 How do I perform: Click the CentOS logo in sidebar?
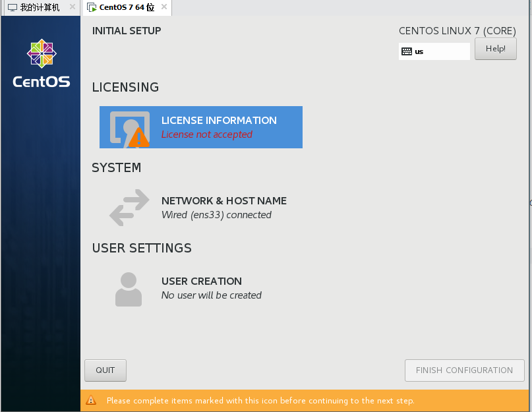tap(42, 63)
